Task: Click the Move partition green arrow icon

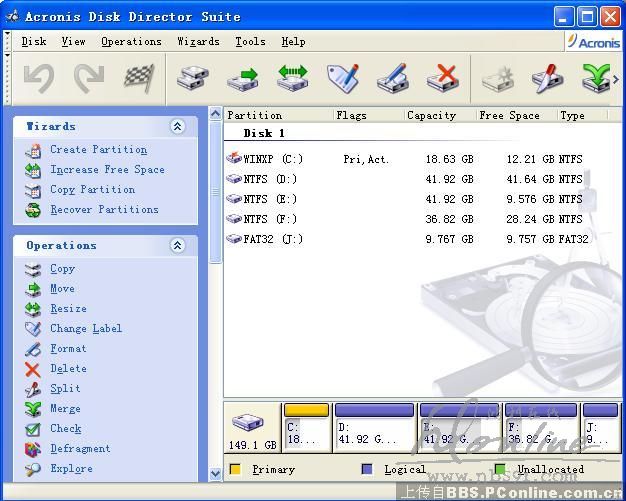Action: point(242,78)
